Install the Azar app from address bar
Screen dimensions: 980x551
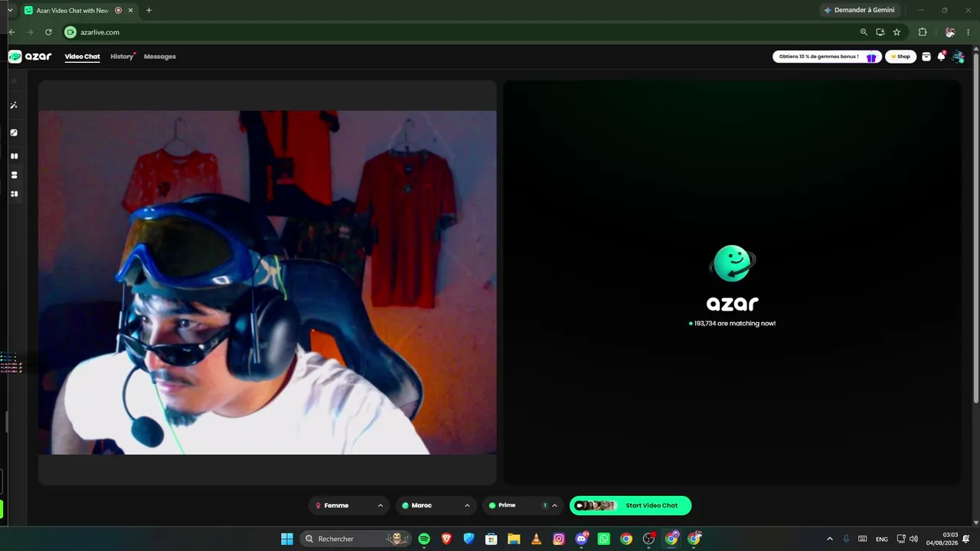(x=880, y=32)
